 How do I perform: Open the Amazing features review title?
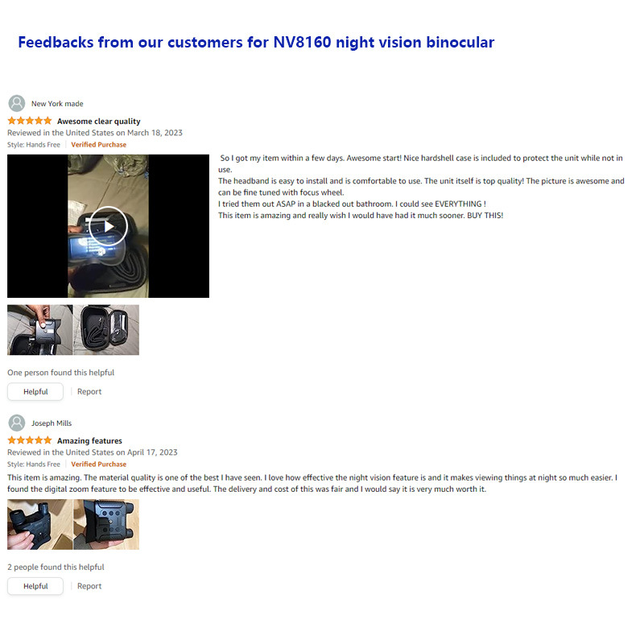click(x=89, y=440)
